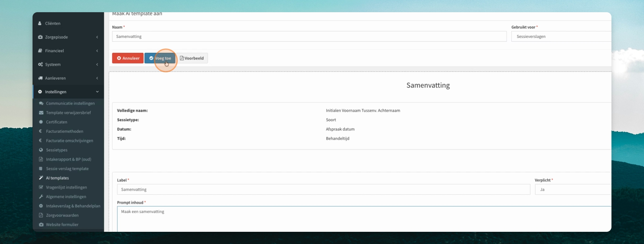Expand the Financieel submenu arrow
Viewport: 644px width, 244px height.
point(97,51)
